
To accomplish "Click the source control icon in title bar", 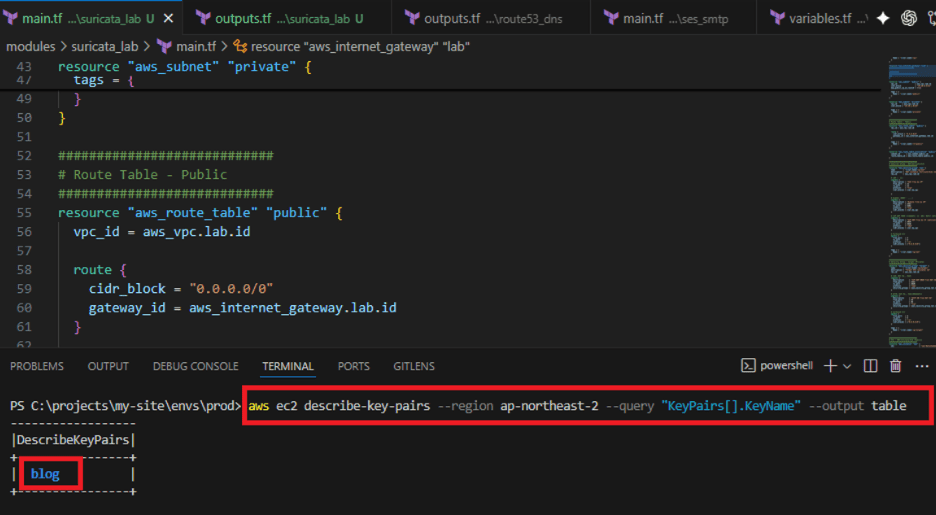I will (929, 17).
